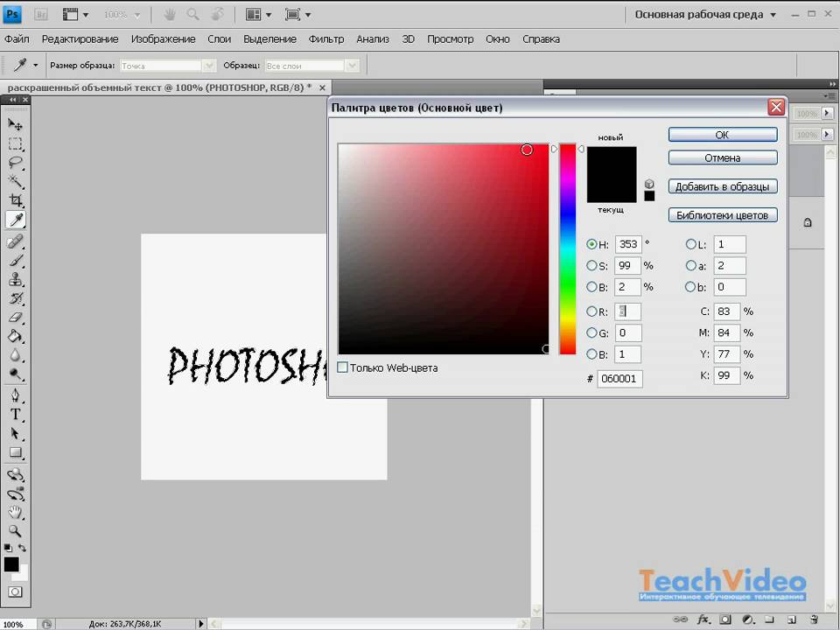This screenshot has height=630, width=840.
Task: Open the Файл menu
Action: tap(17, 39)
